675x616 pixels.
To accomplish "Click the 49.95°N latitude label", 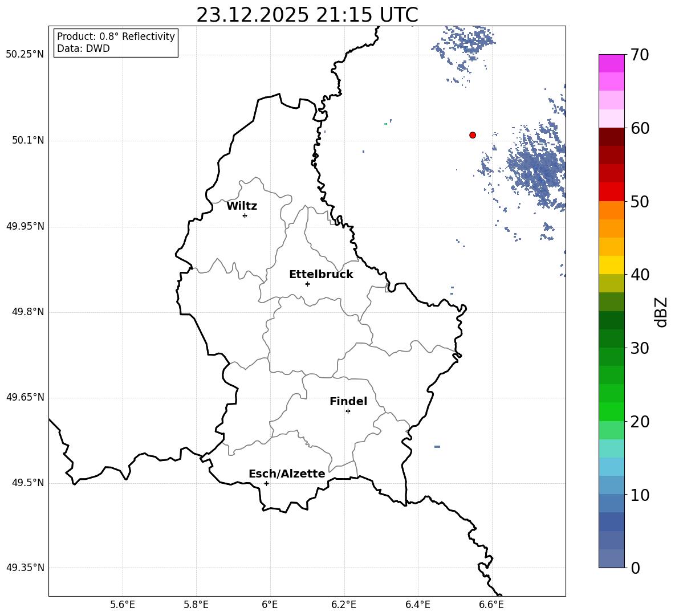I will pos(25,226).
